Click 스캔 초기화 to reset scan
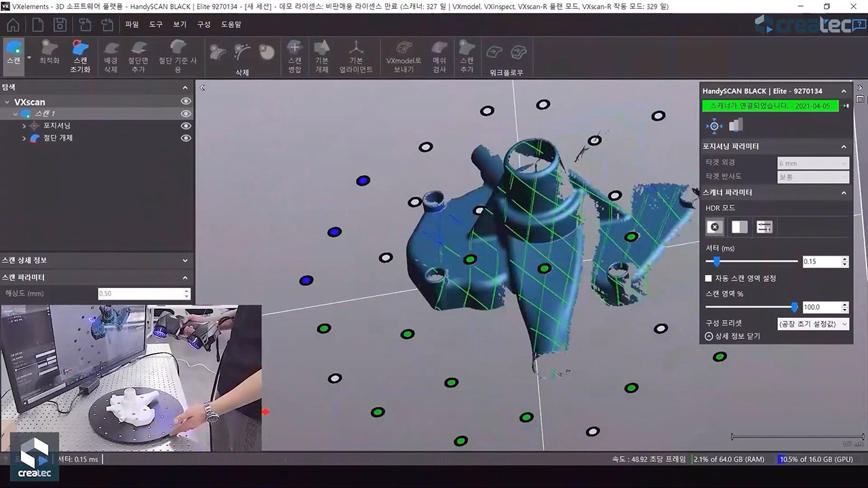The image size is (868, 488). (x=80, y=57)
